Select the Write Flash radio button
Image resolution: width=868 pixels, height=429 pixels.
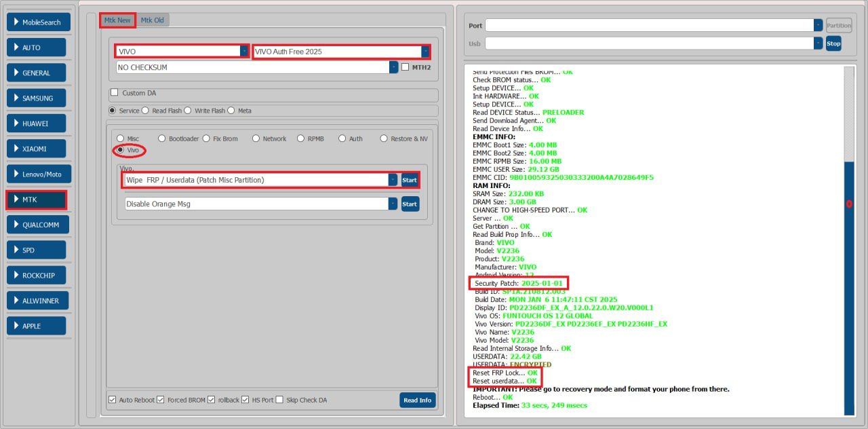(187, 111)
